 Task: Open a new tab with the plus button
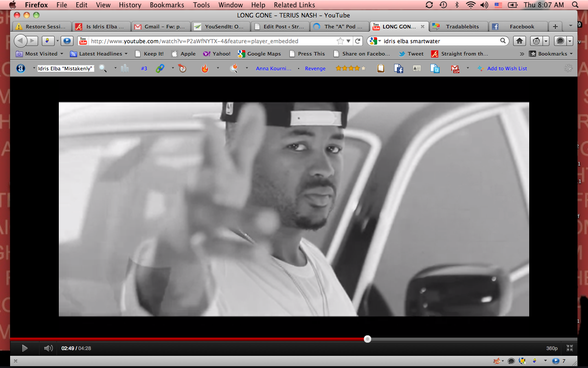pyautogui.click(x=555, y=26)
